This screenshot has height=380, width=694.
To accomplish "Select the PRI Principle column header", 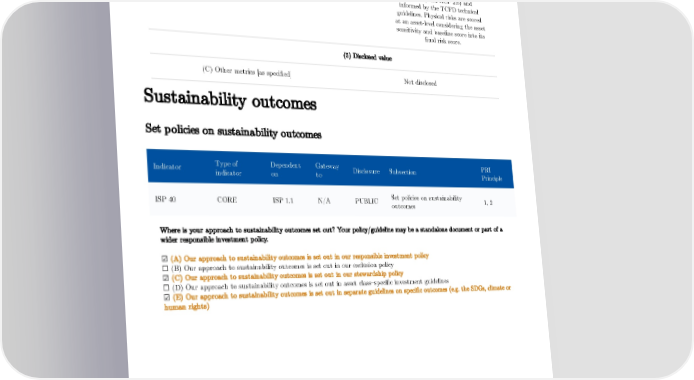I will (x=491, y=174).
